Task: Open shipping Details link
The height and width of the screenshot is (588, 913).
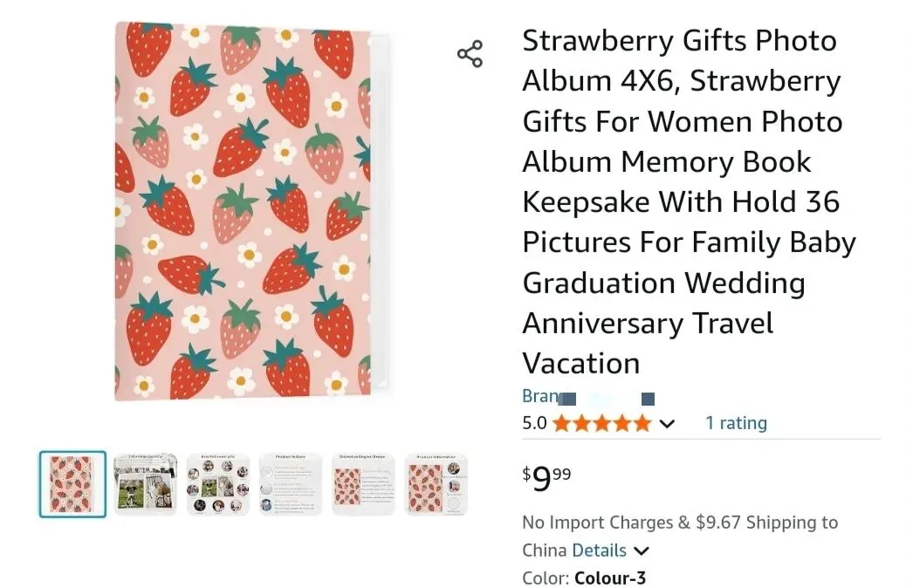Action: [599, 550]
